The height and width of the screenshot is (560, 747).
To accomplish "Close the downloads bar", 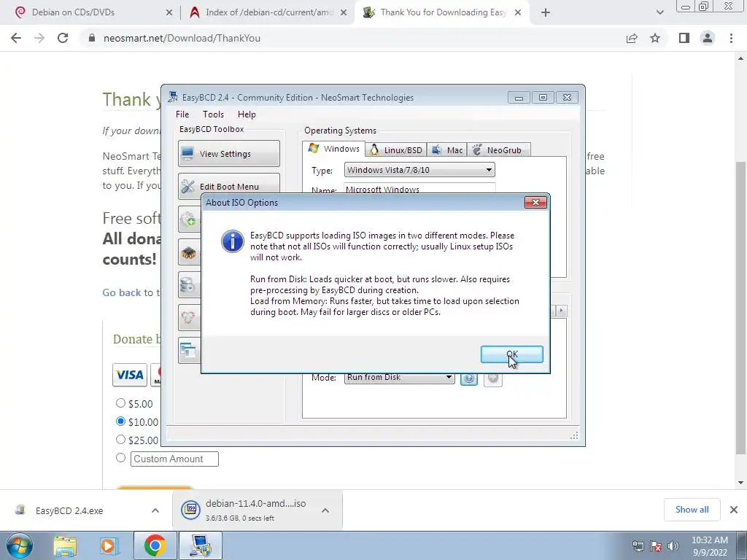I will (x=734, y=510).
